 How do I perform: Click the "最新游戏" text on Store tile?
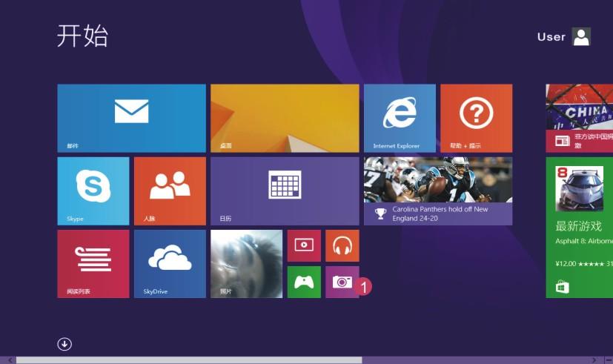point(579,226)
